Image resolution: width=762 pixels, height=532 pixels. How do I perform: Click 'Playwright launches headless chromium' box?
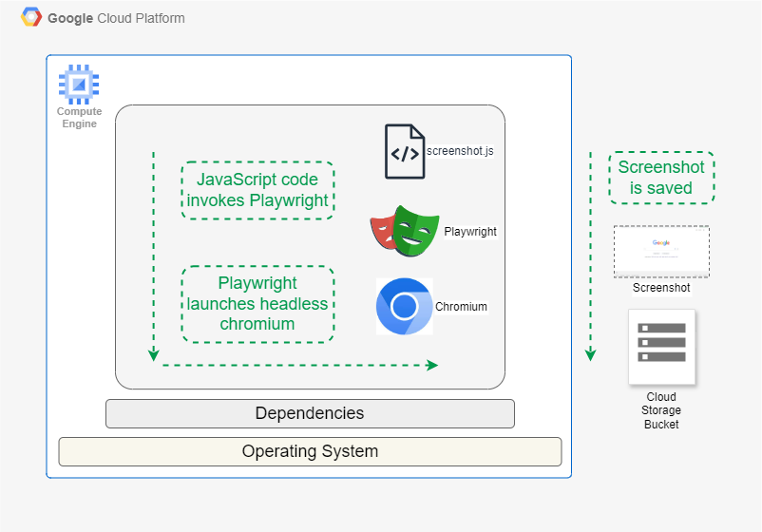[x=257, y=304]
